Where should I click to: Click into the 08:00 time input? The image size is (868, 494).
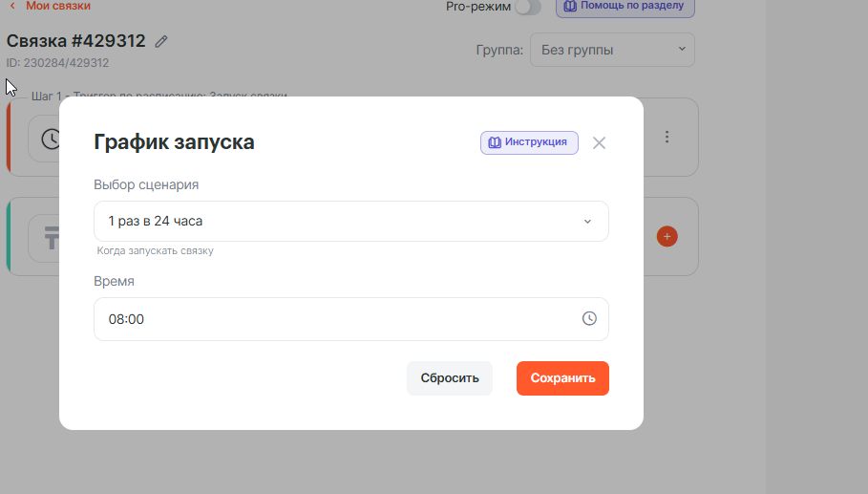pos(334,319)
